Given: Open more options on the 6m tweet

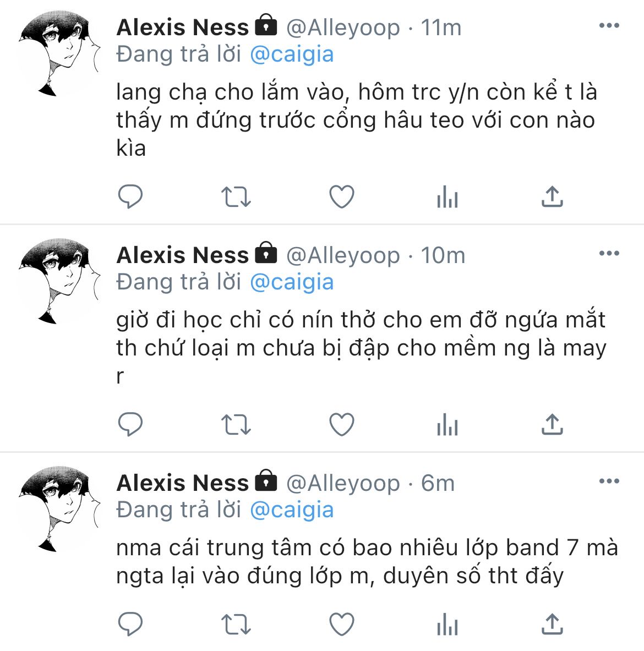Looking at the screenshot, I should tap(609, 481).
